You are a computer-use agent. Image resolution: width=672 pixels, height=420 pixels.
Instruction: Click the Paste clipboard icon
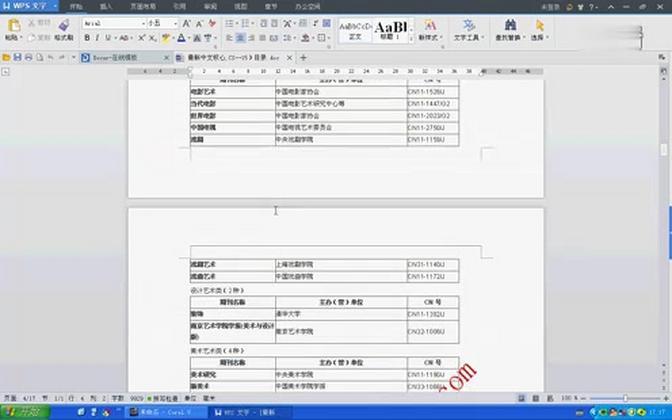click(14, 25)
